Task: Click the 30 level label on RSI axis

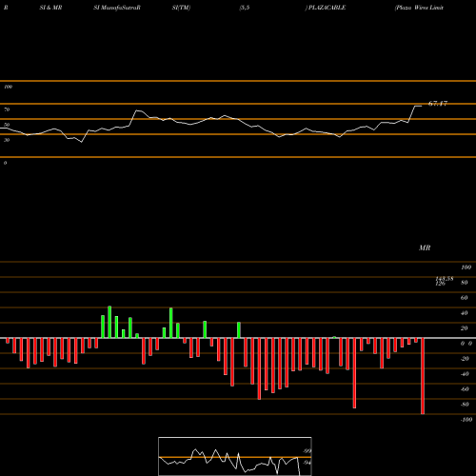Action: [x=7, y=140]
